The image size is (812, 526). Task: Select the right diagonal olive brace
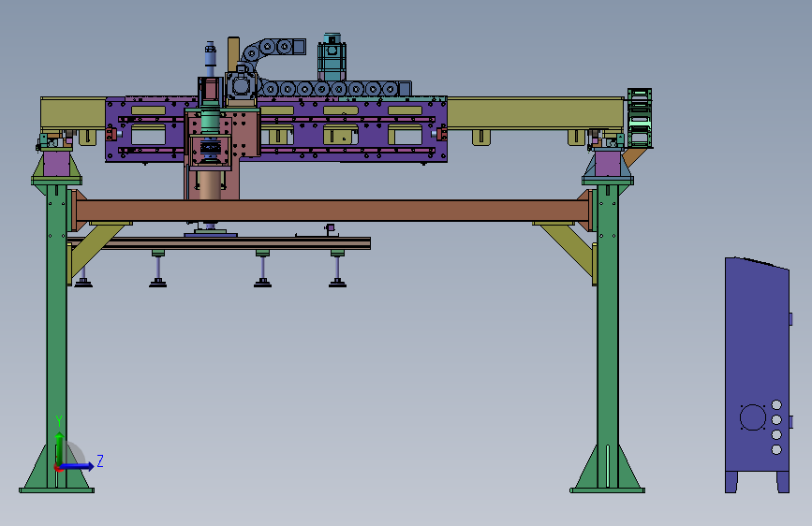pos(568,249)
